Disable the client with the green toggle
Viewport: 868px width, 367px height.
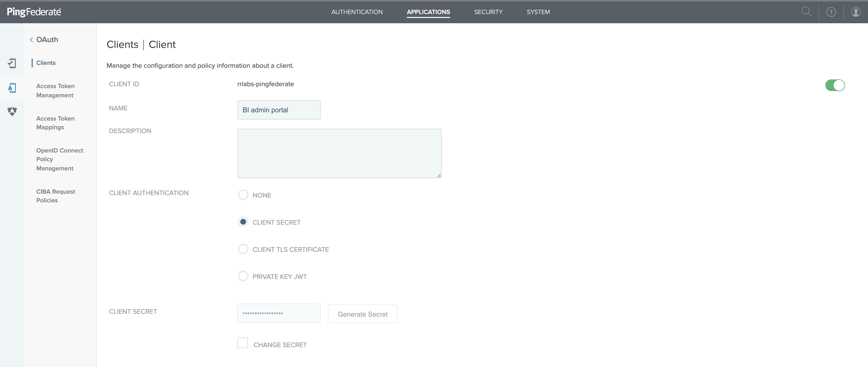point(835,85)
